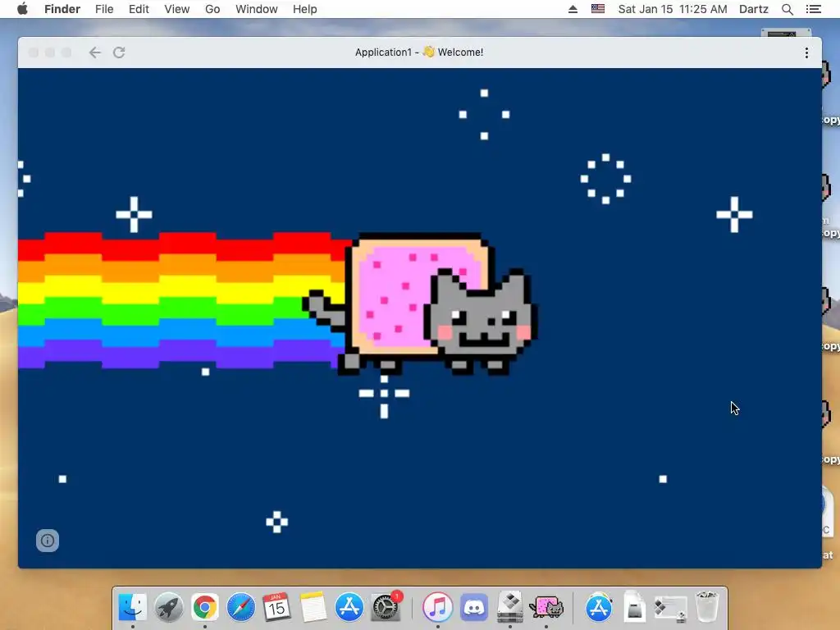Open the Window menu
Image resolution: width=840 pixels, height=630 pixels.
(257, 9)
